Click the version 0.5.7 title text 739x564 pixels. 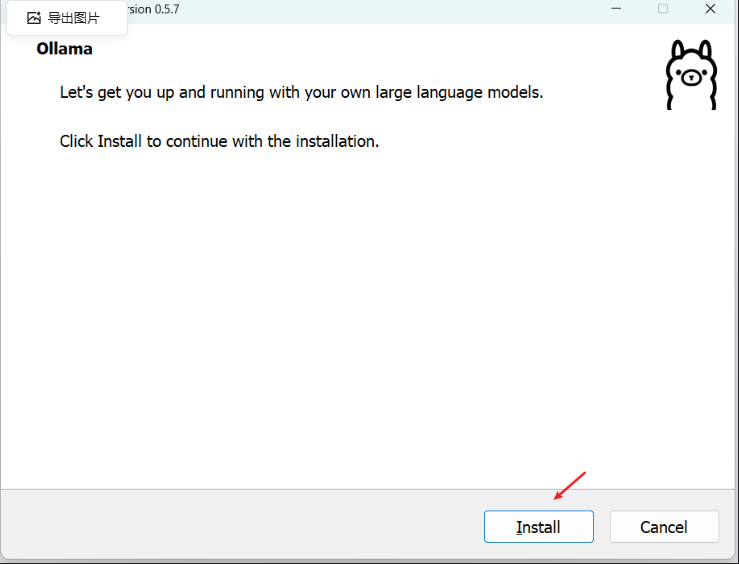(153, 9)
